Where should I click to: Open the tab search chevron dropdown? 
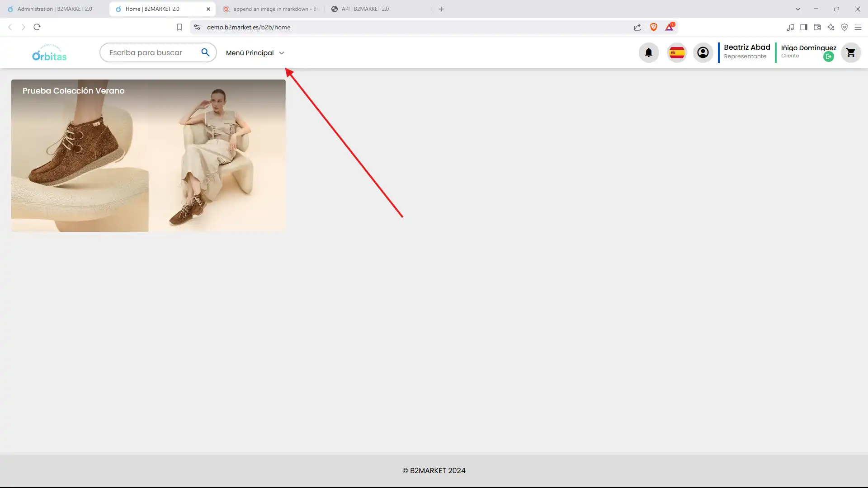(x=797, y=9)
